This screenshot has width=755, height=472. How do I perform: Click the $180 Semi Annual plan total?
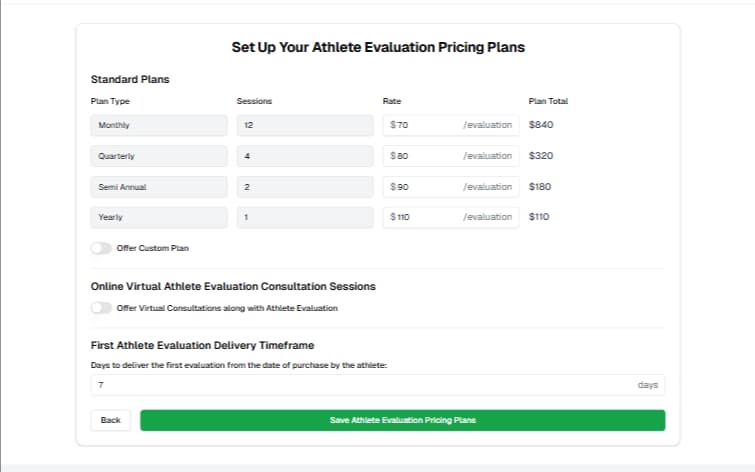point(541,187)
